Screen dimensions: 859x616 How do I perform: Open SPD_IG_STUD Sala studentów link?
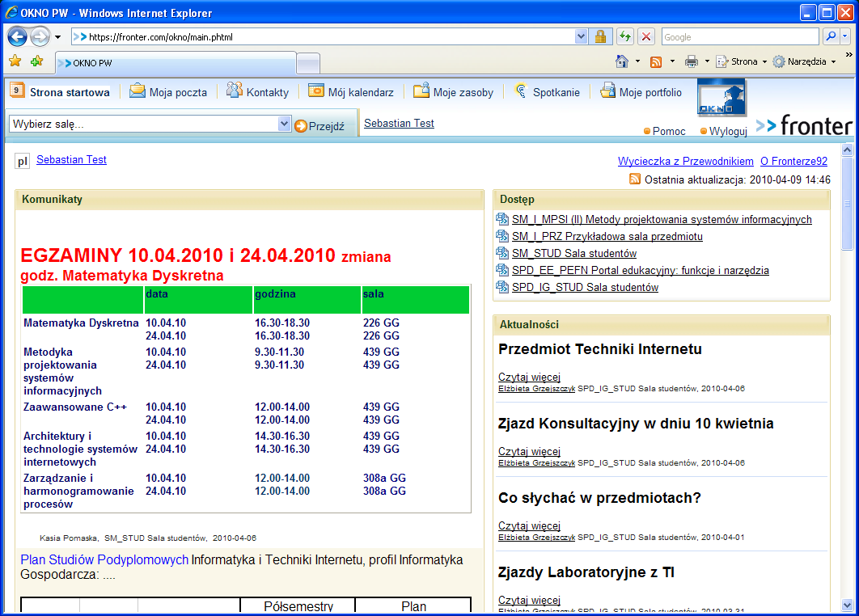click(585, 287)
